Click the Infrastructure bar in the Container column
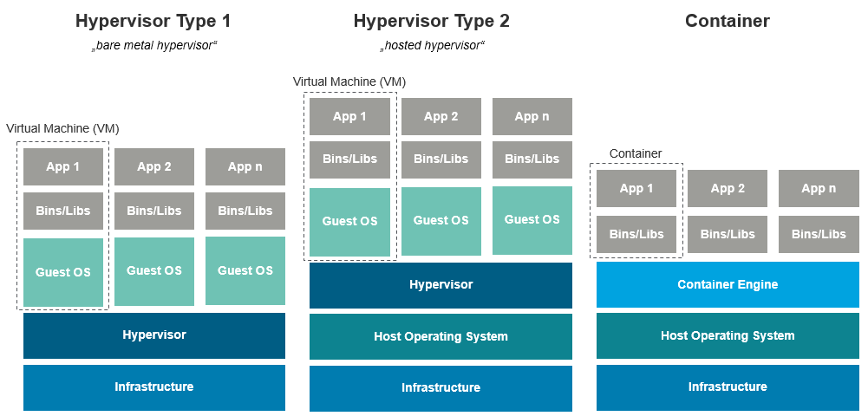The height and width of the screenshot is (416, 868). [728, 387]
